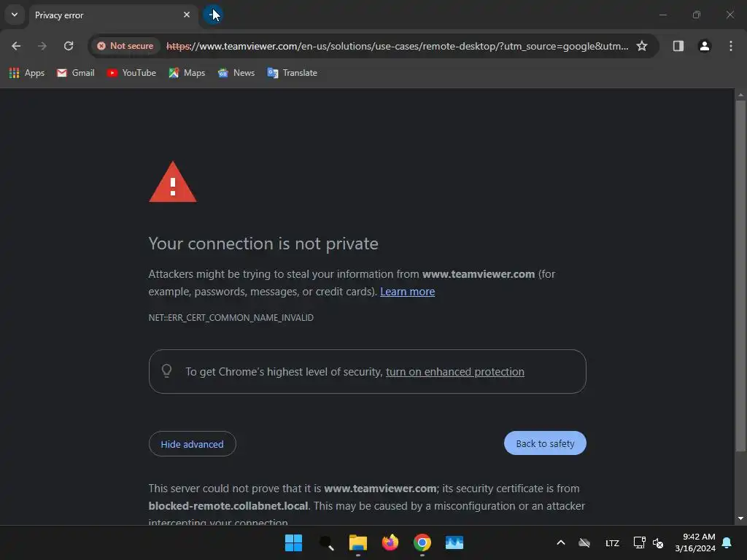
Task: Open the Maps bookmark
Action: [x=187, y=73]
